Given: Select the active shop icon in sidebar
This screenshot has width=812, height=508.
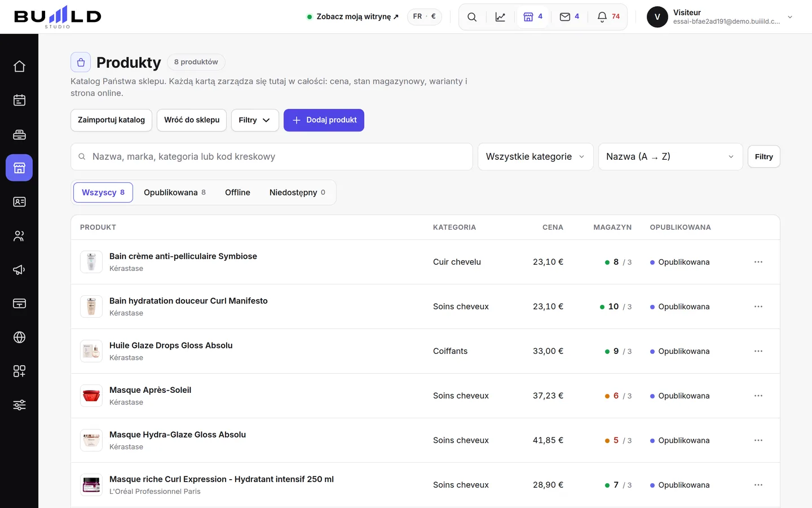Looking at the screenshot, I should [19, 168].
